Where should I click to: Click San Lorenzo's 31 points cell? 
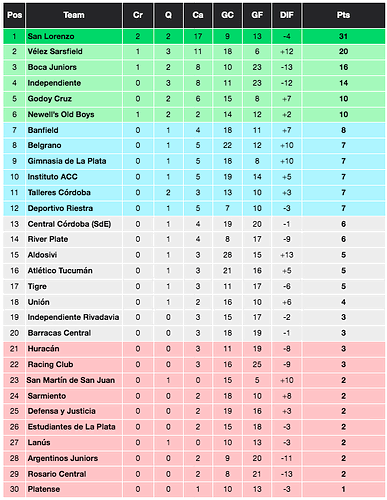tap(343, 36)
